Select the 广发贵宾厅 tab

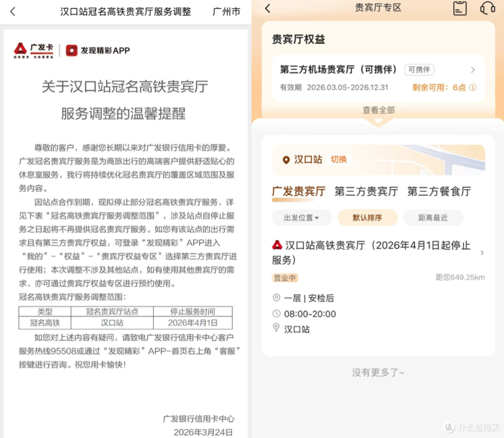pos(299,191)
